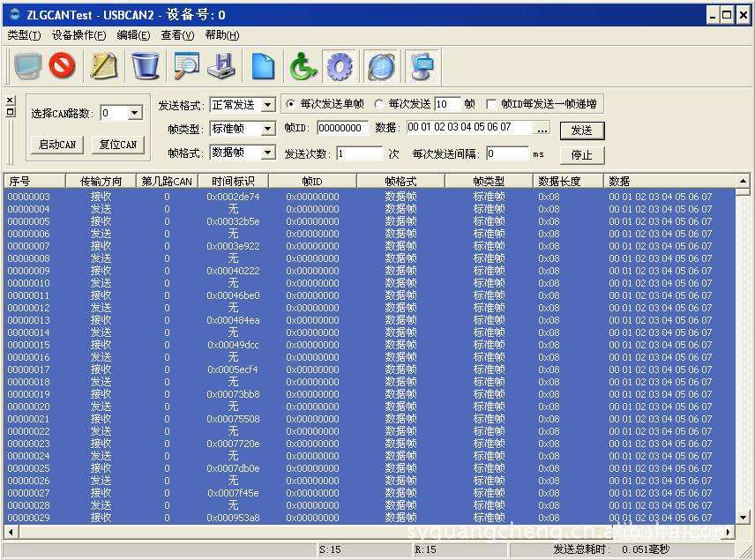Select row with sequence 00000024
Viewport: 755px width, 560px height.
click(x=370, y=456)
